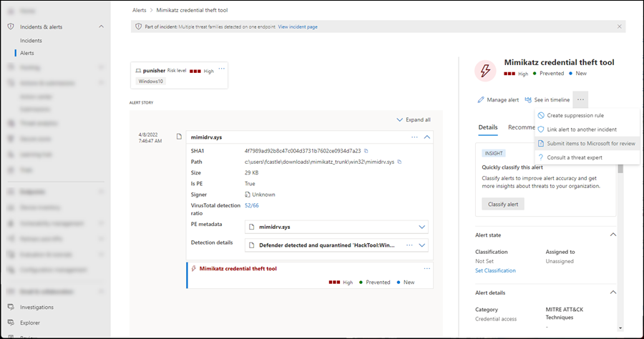644x339 pixels.
Task: Click the Manage alert pencil button
Action: [x=498, y=100]
